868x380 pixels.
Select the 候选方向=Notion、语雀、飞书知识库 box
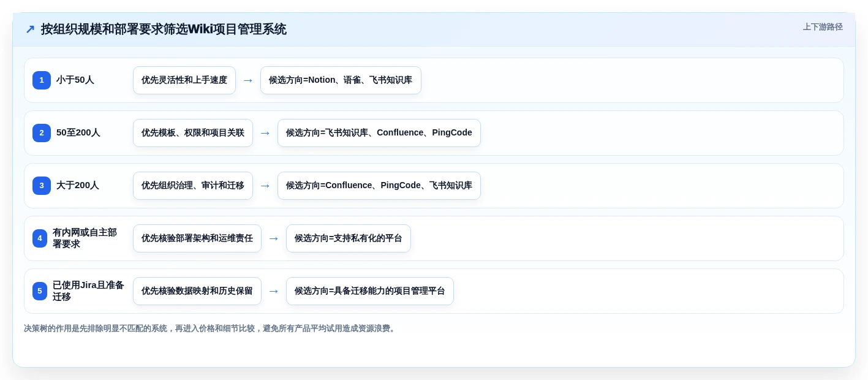[x=341, y=80]
